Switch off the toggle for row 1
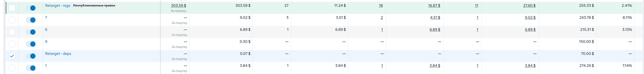Image resolution: width=644 pixels, height=74 pixels. 31,68
